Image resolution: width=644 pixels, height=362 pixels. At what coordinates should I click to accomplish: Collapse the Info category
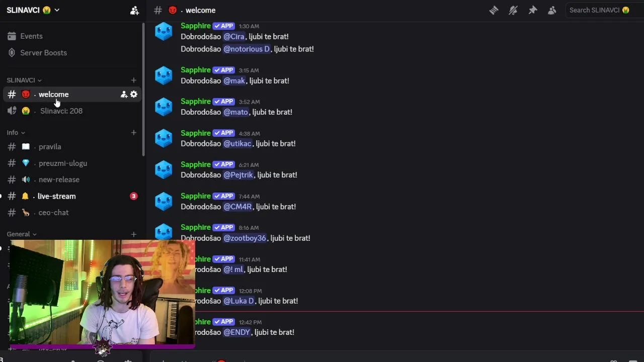coord(16,133)
